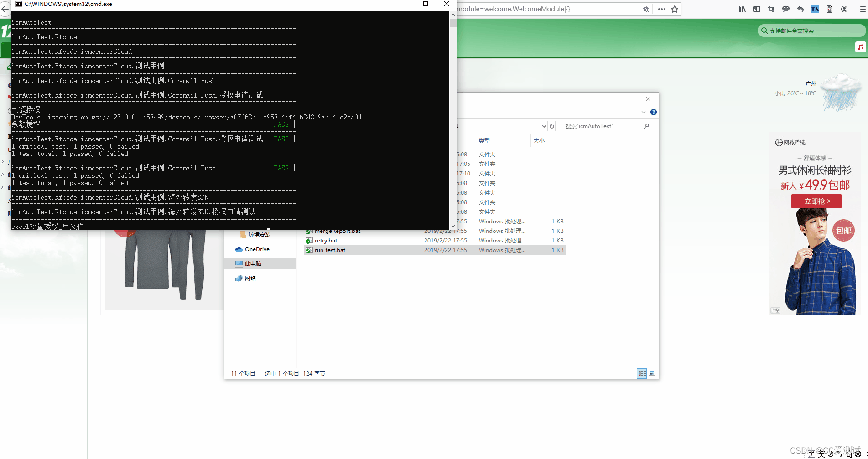Toggle the browser sidebar icon
868x459 pixels.
(x=757, y=9)
